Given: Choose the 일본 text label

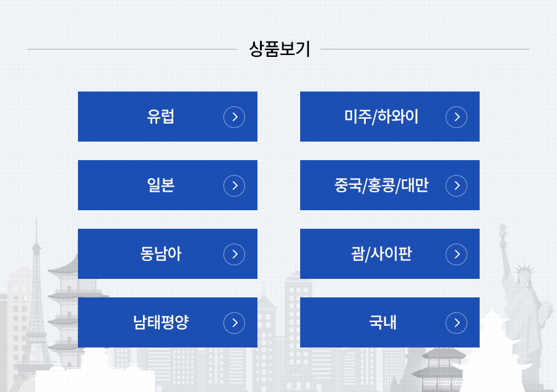Looking at the screenshot, I should (x=160, y=185).
